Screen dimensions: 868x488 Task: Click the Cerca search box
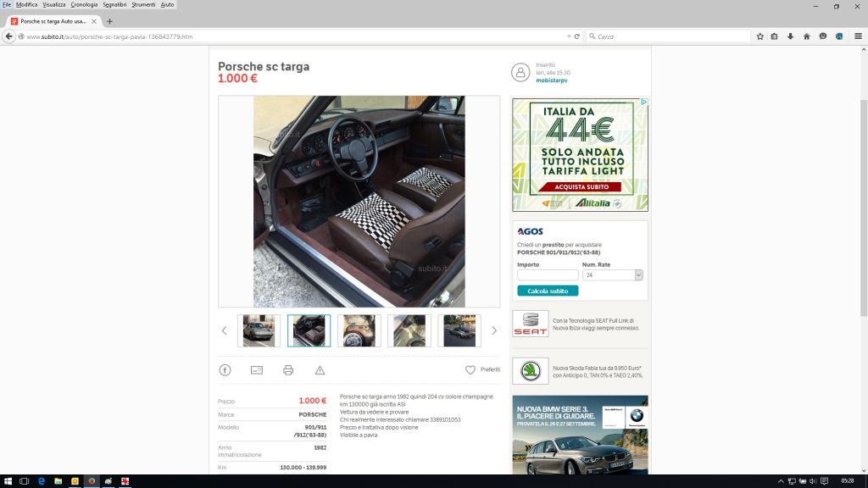click(x=670, y=36)
